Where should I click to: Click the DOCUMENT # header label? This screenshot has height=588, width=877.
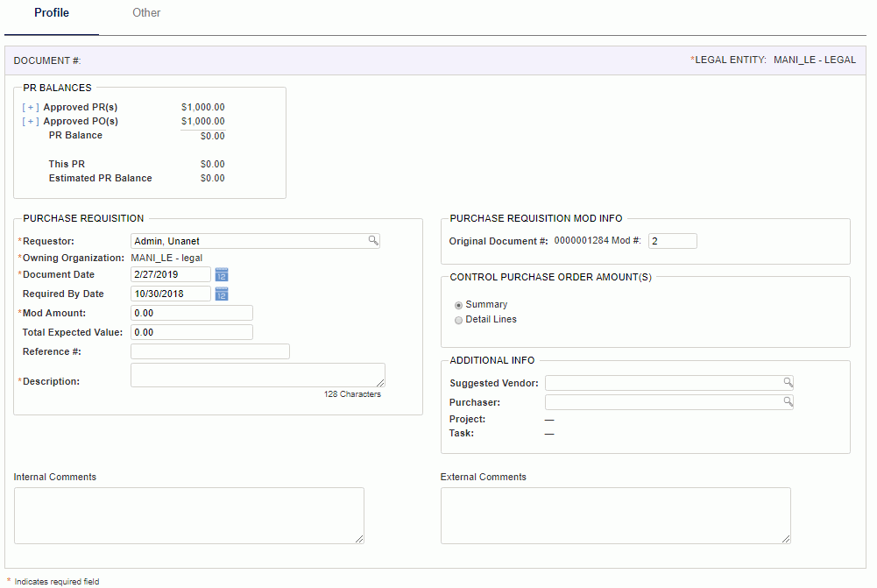(47, 60)
